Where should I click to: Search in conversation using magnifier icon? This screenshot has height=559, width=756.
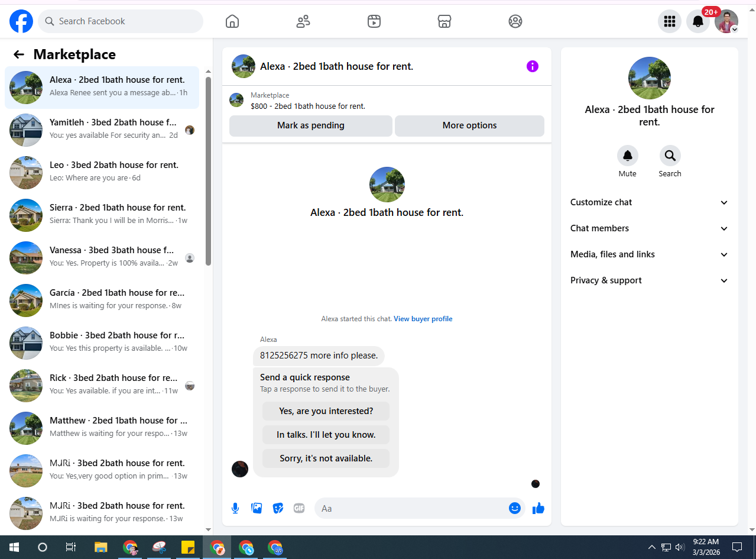pyautogui.click(x=670, y=156)
